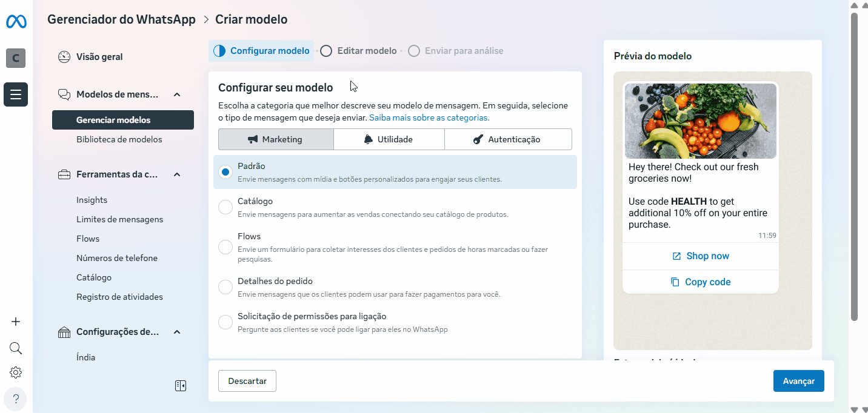868x413 pixels.
Task: Open the Saiba mais sobre as categorias link
Action: pyautogui.click(x=429, y=117)
